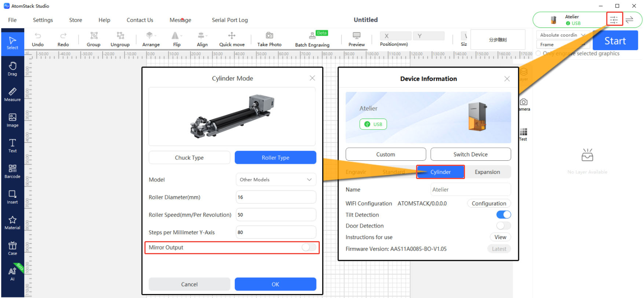Open the Case tool in sidebar
This screenshot has width=644, height=298.
coord(12,248)
